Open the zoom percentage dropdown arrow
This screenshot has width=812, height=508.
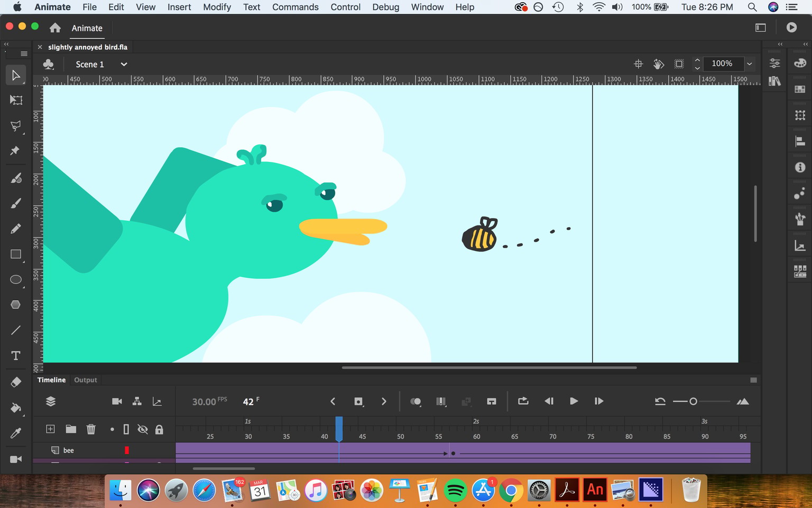tap(749, 64)
